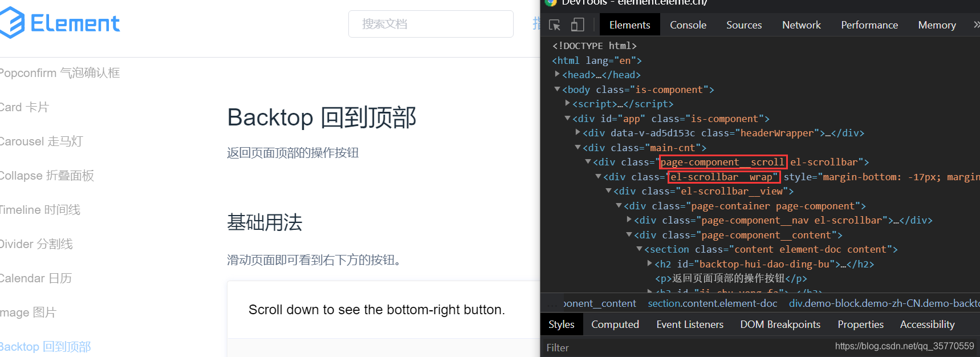This screenshot has width=980, height=357.
Task: Open the Network tab
Action: [802, 25]
